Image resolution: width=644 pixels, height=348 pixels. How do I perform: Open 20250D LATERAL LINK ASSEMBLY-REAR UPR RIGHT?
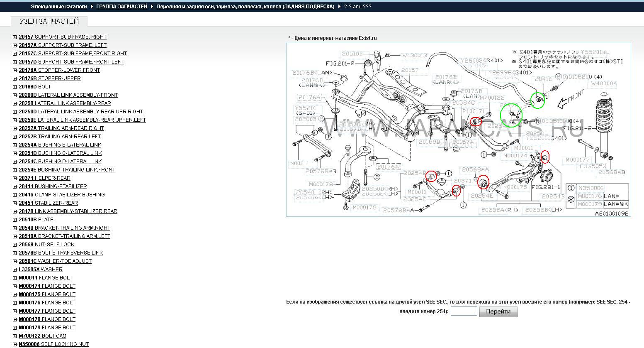[81, 112]
